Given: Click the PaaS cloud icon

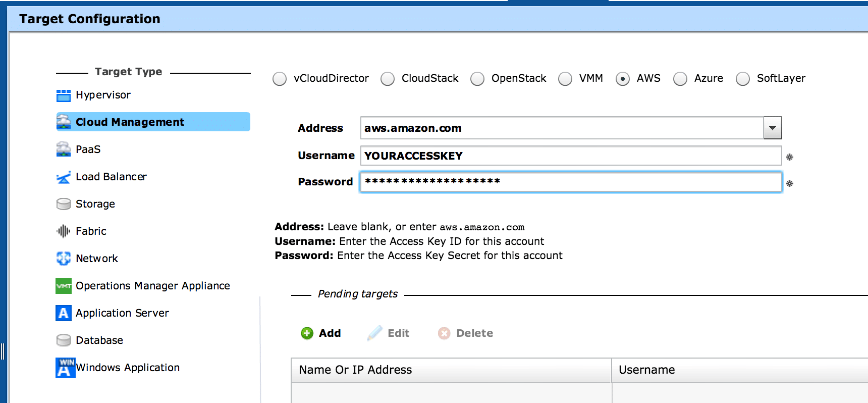Looking at the screenshot, I should [63, 149].
